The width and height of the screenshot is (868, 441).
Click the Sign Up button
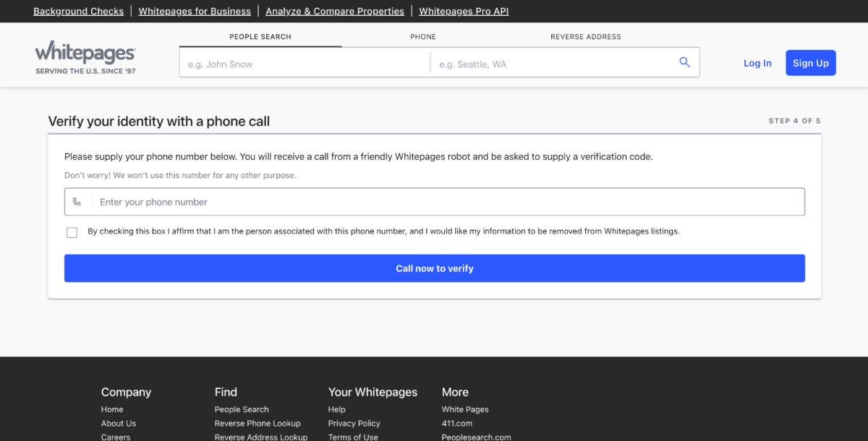click(810, 63)
